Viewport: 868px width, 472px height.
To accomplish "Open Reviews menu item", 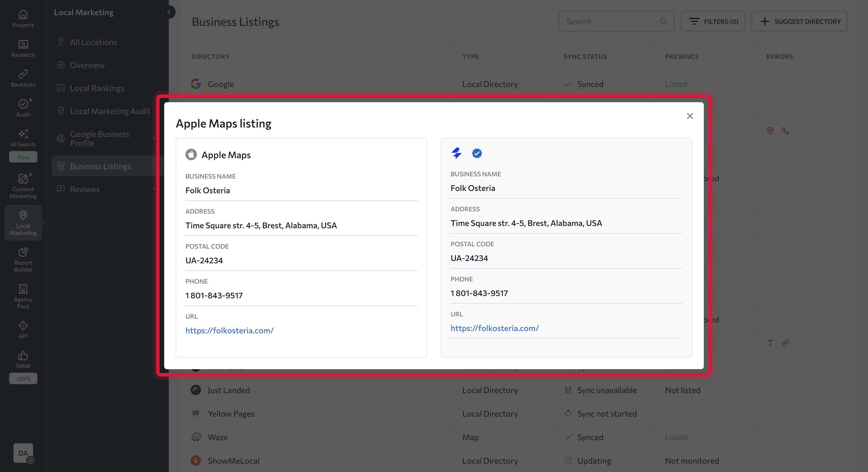I will (x=85, y=189).
